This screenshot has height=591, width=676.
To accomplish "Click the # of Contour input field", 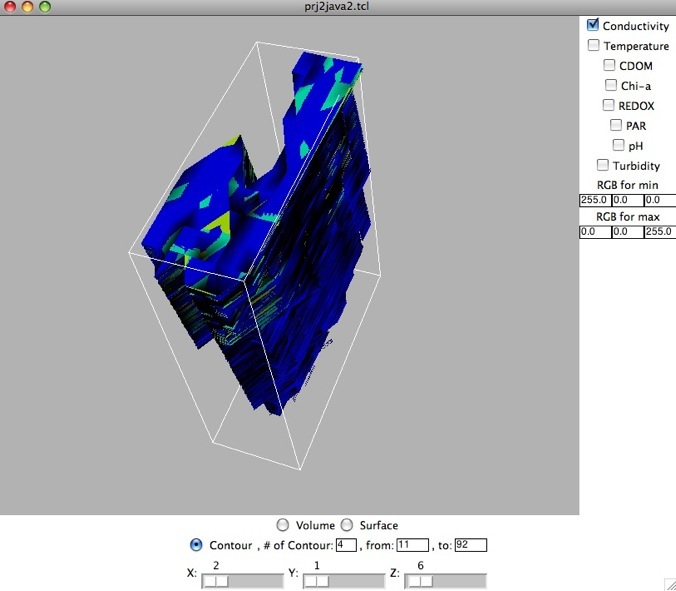I will pos(346,545).
